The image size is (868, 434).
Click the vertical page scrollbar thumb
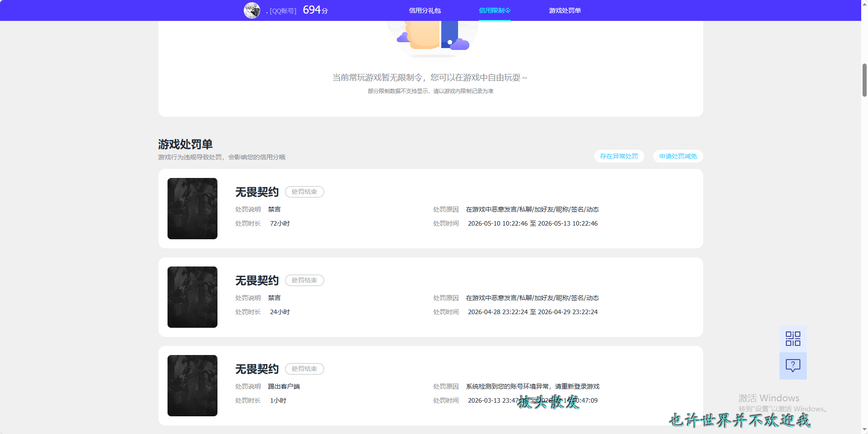pos(864,80)
